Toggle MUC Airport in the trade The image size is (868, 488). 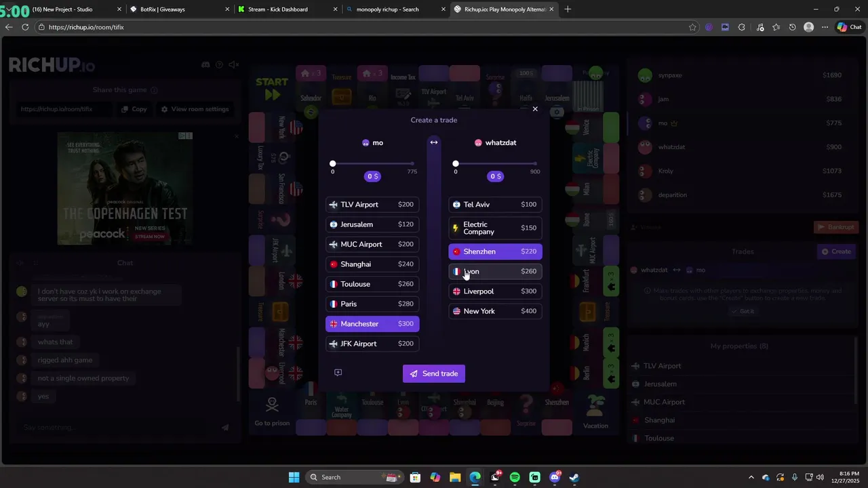(x=372, y=244)
